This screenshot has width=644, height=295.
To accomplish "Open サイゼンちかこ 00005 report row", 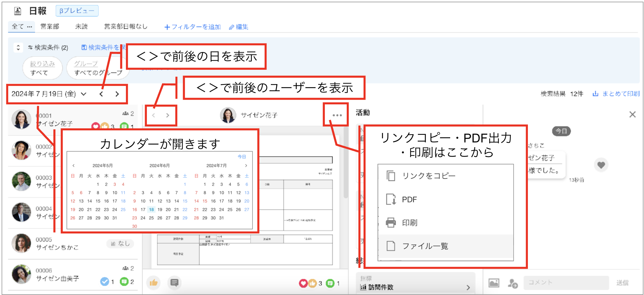I will click(73, 244).
